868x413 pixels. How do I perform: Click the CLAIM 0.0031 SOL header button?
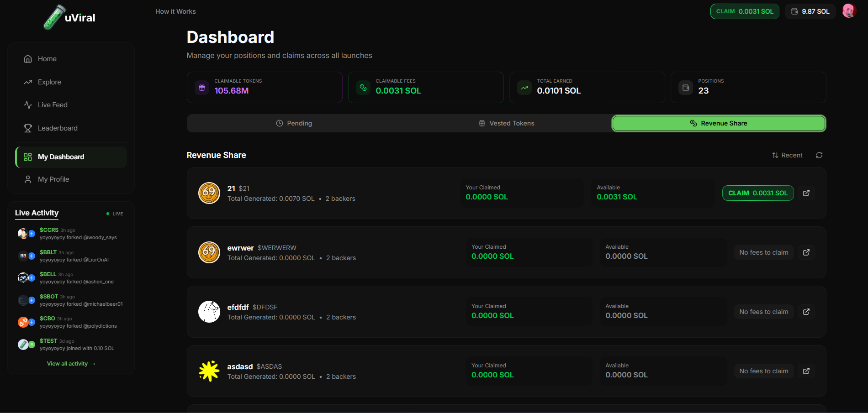(x=744, y=11)
